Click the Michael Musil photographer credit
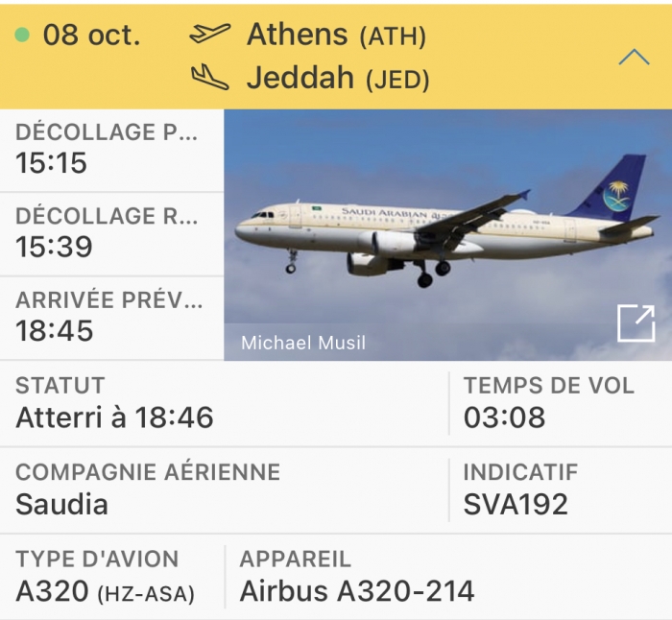The height and width of the screenshot is (620, 672). click(x=303, y=343)
